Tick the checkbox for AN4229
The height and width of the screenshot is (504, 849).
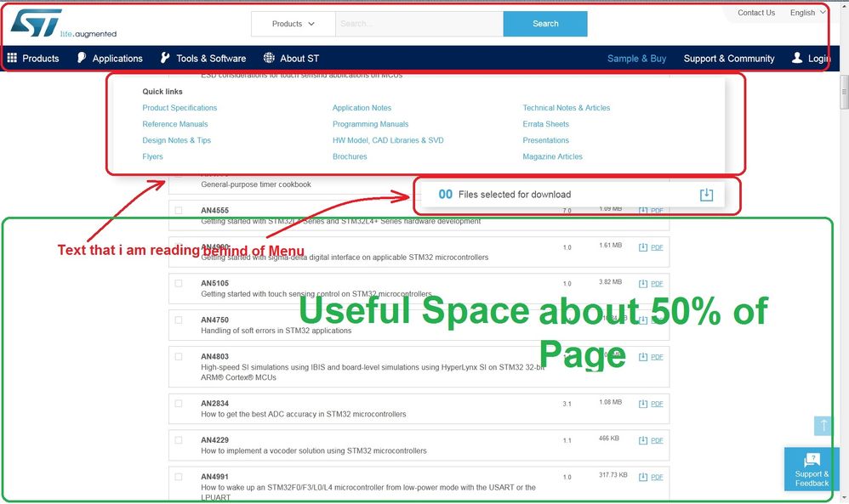[x=179, y=439]
